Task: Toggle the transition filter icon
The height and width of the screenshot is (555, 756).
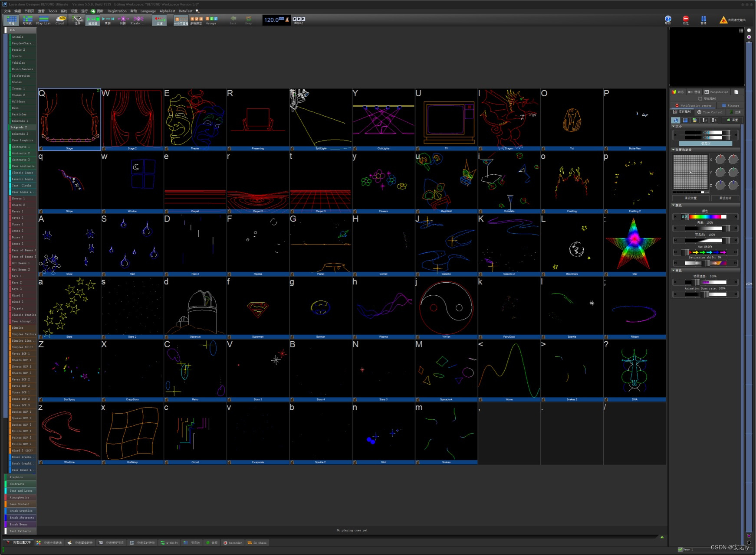Action: [x=159, y=20]
